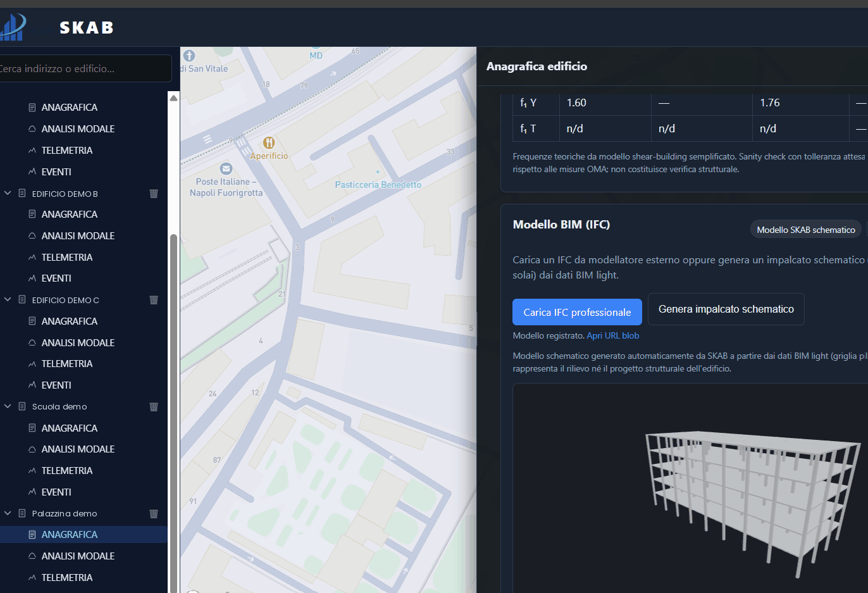This screenshot has width=868, height=593.
Task: Open ANALISI MODALE under EDIFICIO DEMO B
Action: (78, 236)
